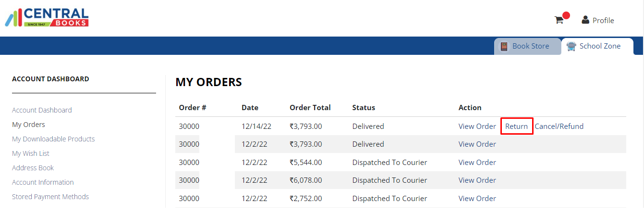Click the School Zone bus icon
The height and width of the screenshot is (215, 644).
coord(571,46)
